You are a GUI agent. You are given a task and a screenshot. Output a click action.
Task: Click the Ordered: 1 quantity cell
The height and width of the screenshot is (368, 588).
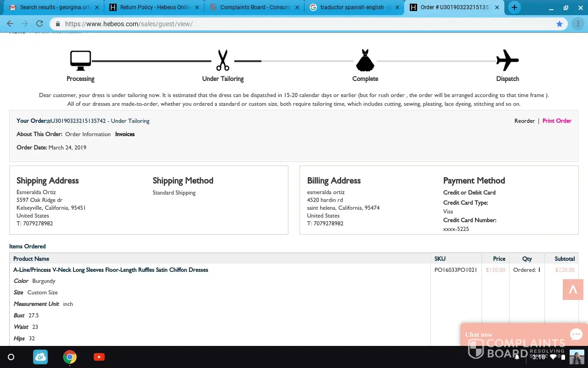click(x=527, y=270)
